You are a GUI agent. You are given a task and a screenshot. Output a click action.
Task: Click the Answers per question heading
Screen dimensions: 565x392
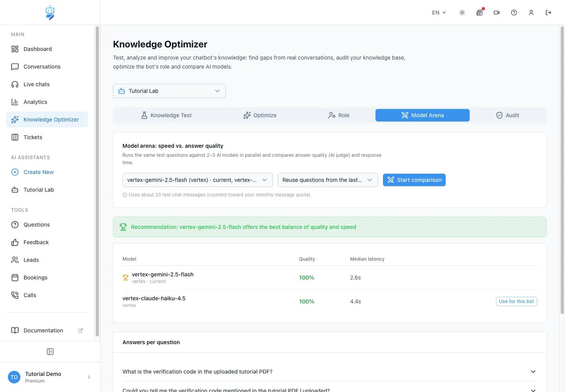click(151, 342)
